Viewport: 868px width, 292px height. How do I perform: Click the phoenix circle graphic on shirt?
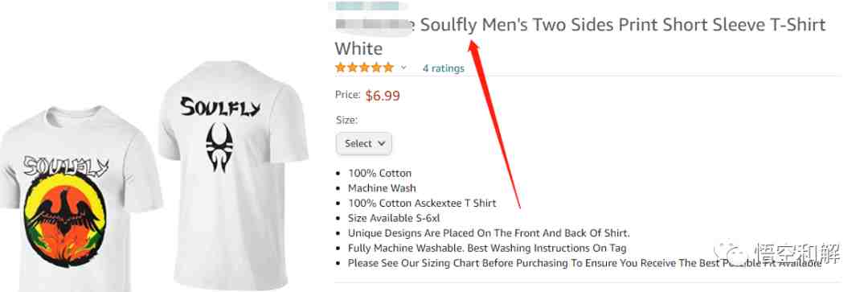pos(64,220)
